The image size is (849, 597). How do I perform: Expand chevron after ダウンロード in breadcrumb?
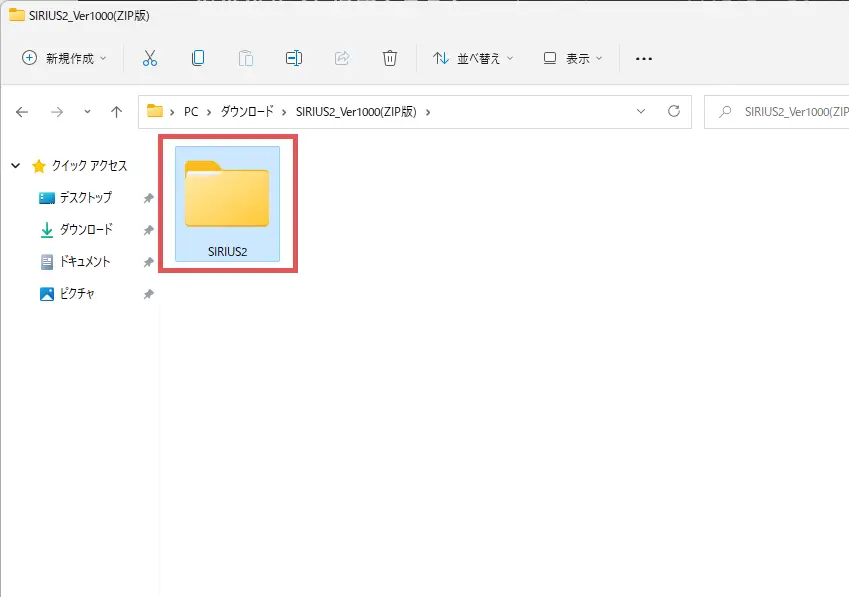[284, 112]
